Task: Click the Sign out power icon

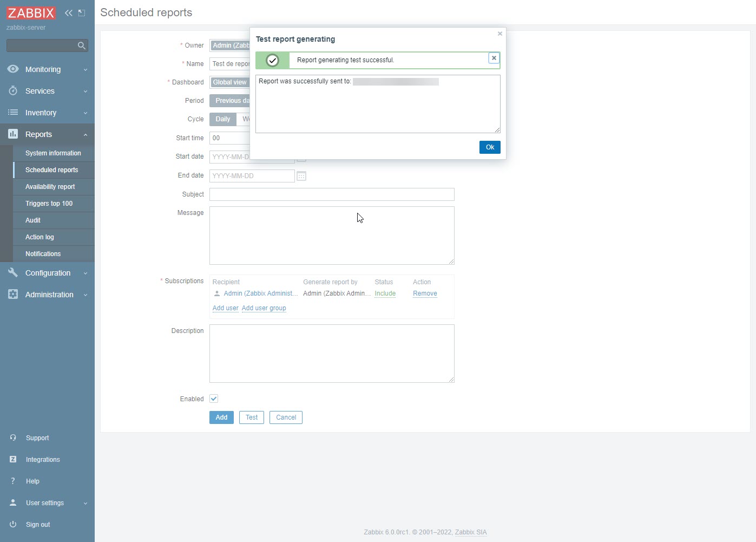Action: tap(13, 524)
